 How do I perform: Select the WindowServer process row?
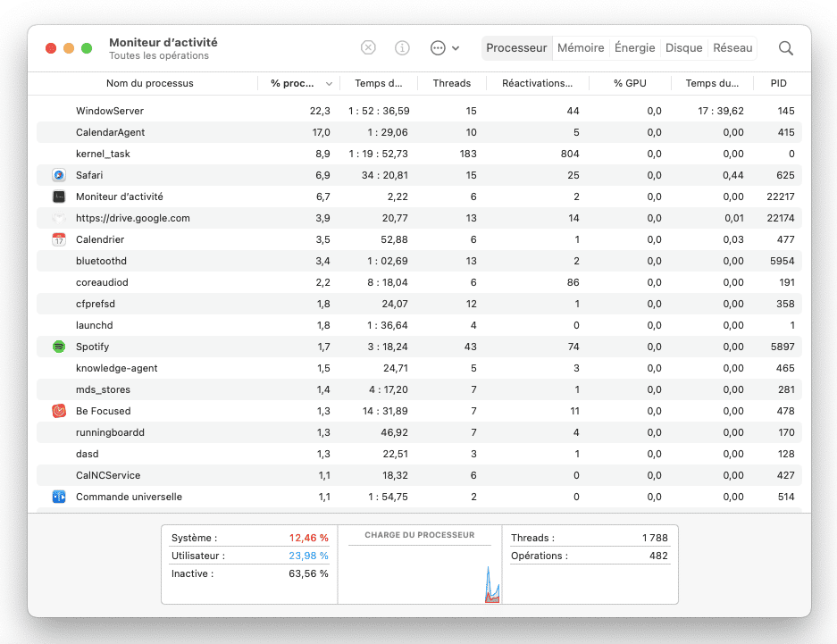(419, 111)
